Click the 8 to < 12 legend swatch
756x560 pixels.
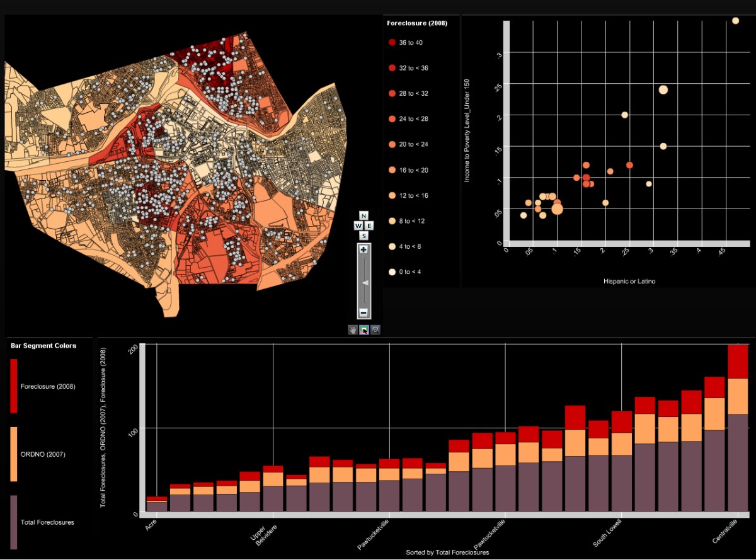click(x=392, y=221)
